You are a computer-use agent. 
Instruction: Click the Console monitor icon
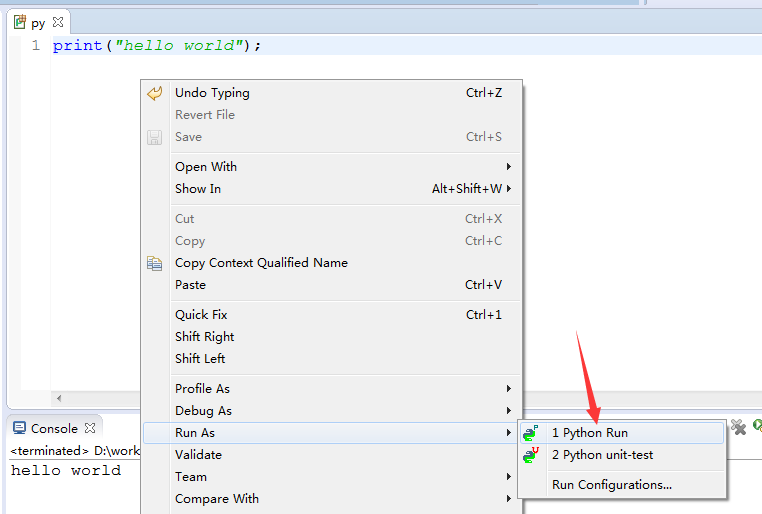coord(19,428)
